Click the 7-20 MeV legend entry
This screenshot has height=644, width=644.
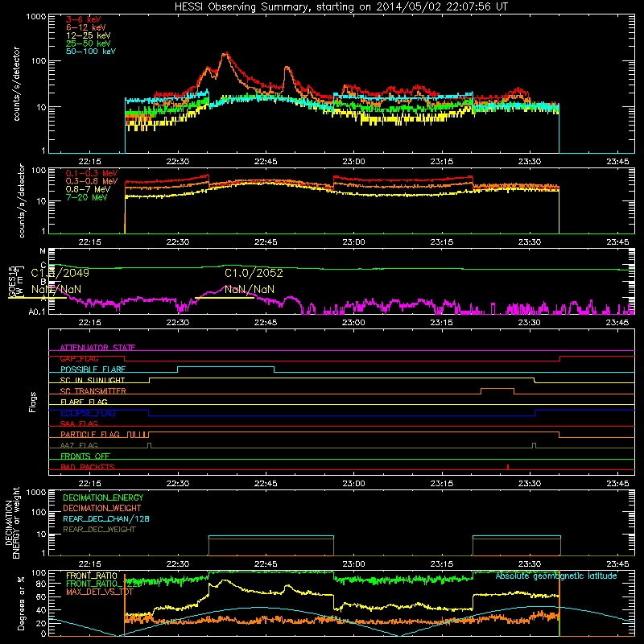click(x=87, y=197)
